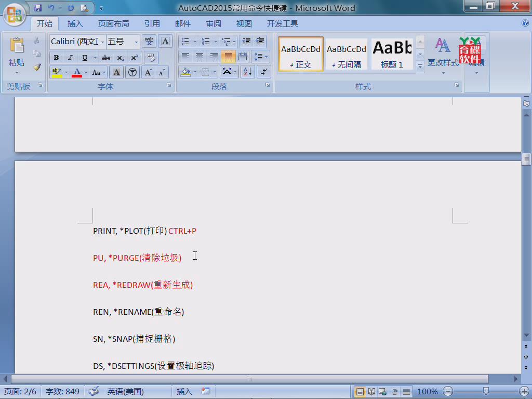Apply the 标题 1 style
The height and width of the screenshot is (399, 532).
click(392, 54)
